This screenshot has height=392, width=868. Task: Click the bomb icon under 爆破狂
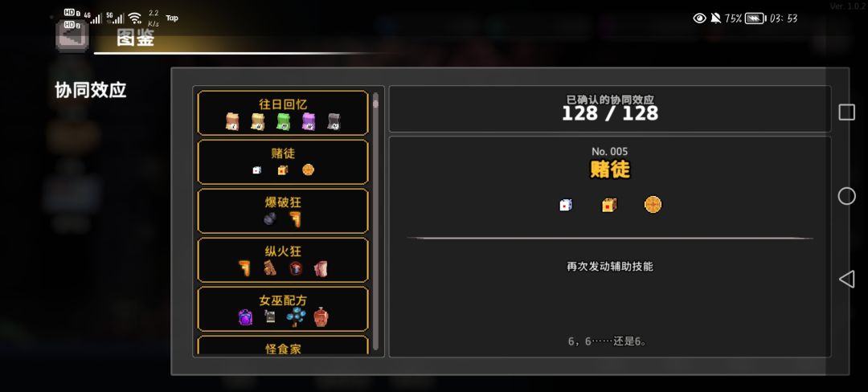(270, 219)
